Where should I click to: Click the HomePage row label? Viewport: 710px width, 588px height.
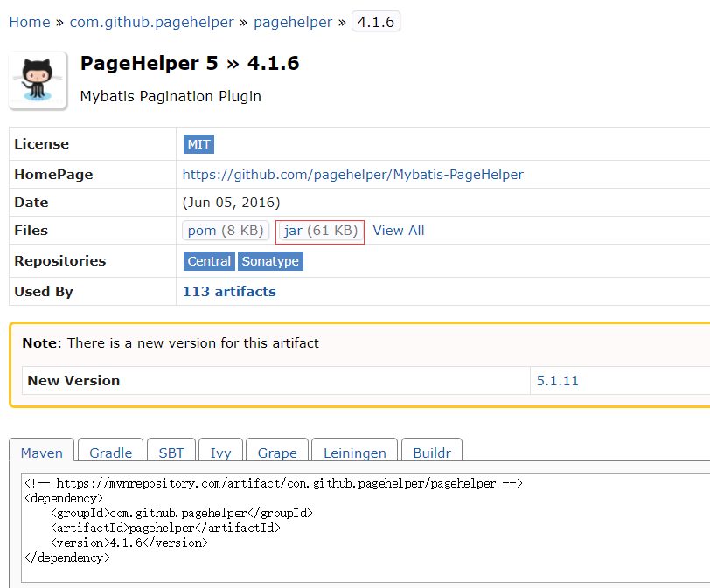(x=53, y=174)
